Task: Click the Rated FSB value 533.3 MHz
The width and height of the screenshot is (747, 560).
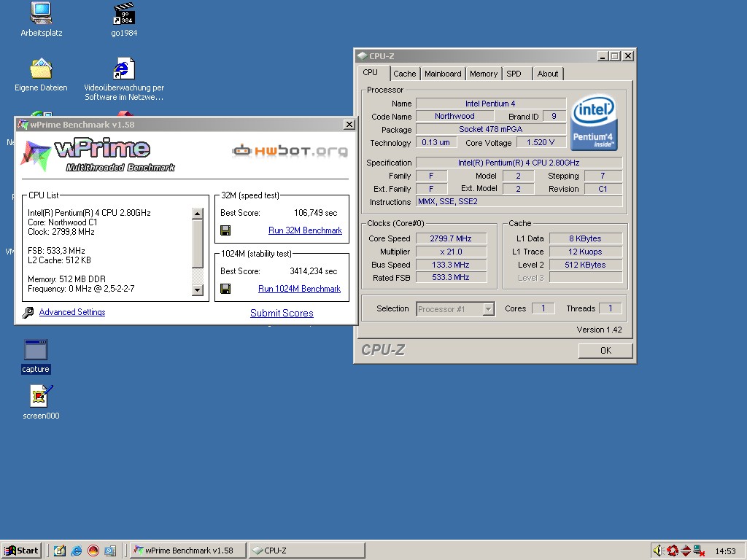Action: pyautogui.click(x=451, y=277)
